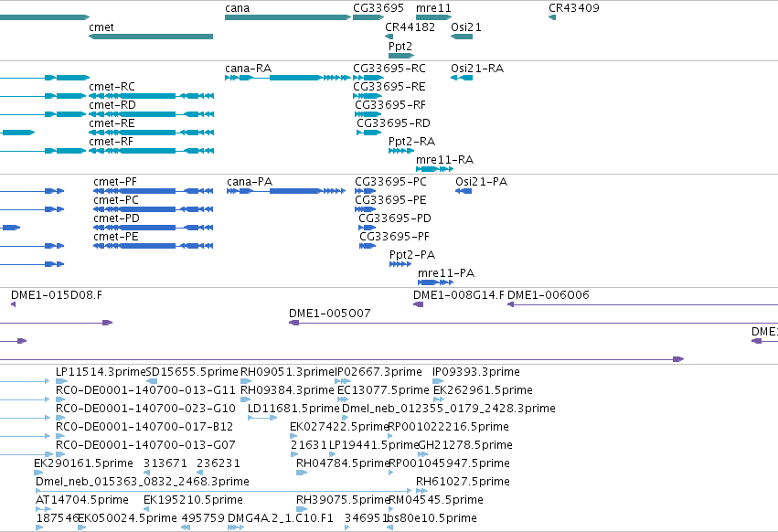Image resolution: width=778 pixels, height=532 pixels.
Task: Click EST RH39075.5prime
Action: coord(302,510)
